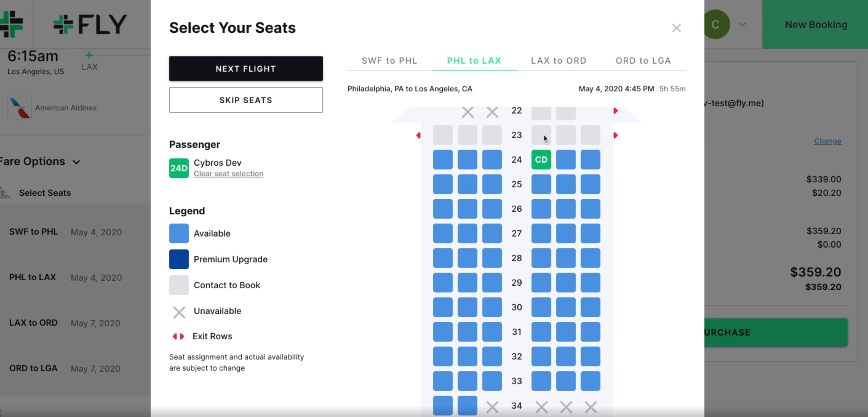The height and width of the screenshot is (417, 868).
Task: Click the Premium Upgrade legend color swatch
Action: [179, 259]
